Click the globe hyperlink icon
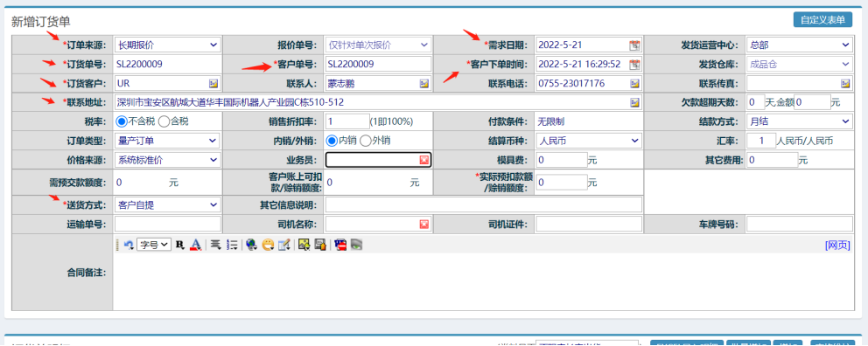 click(x=251, y=245)
